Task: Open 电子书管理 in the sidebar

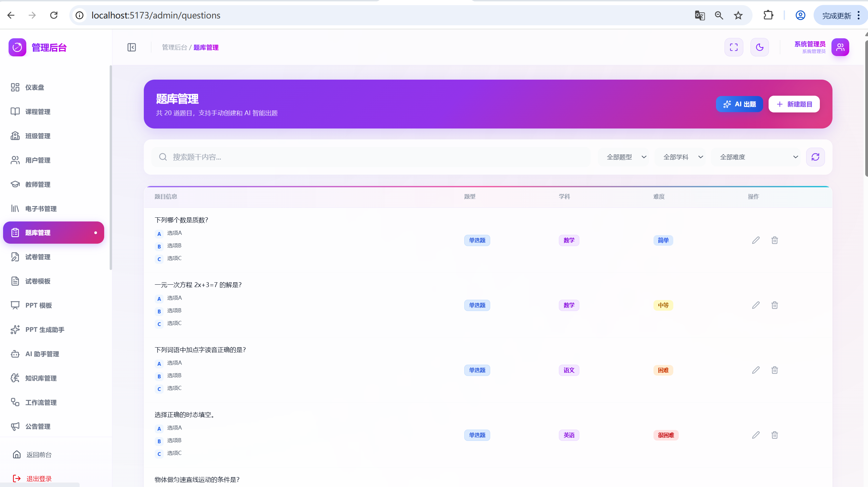Action: (54, 208)
